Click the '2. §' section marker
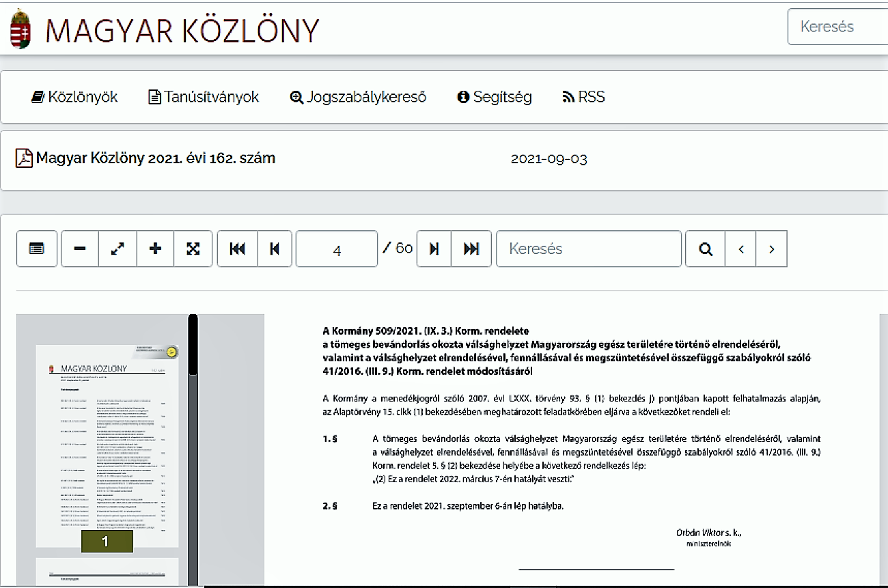Viewport: 888px width, 588px height. tap(331, 506)
